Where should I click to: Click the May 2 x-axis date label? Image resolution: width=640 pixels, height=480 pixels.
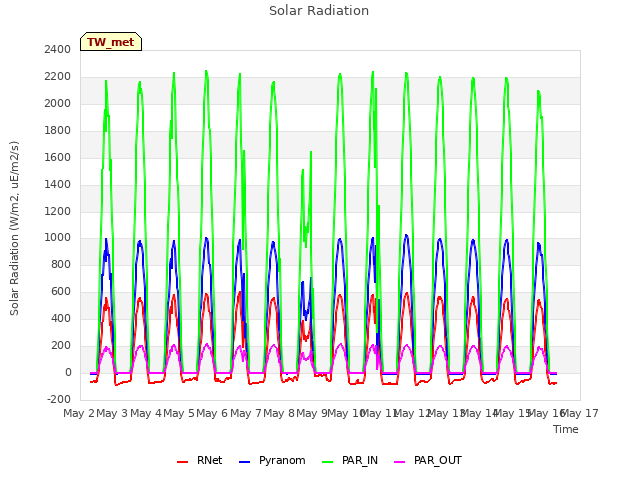click(x=79, y=413)
